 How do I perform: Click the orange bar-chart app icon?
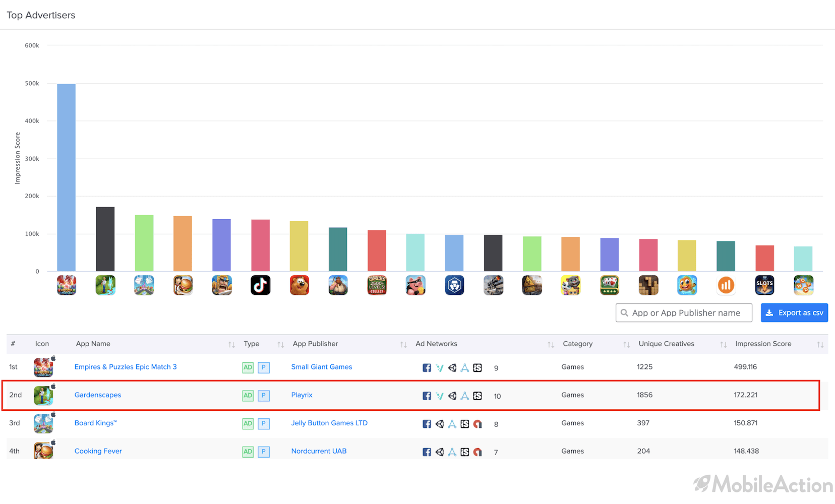pos(726,285)
